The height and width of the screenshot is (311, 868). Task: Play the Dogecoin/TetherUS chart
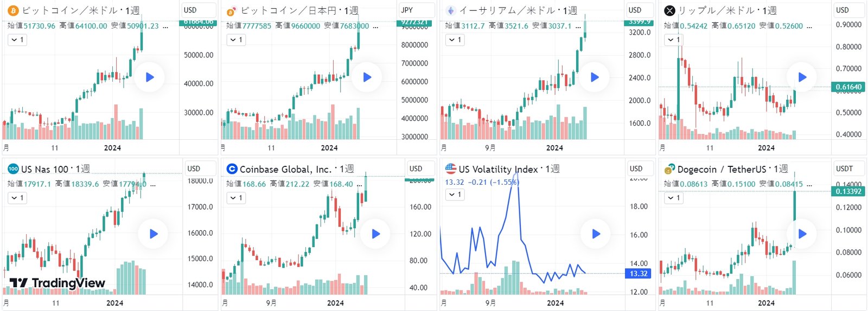point(802,234)
